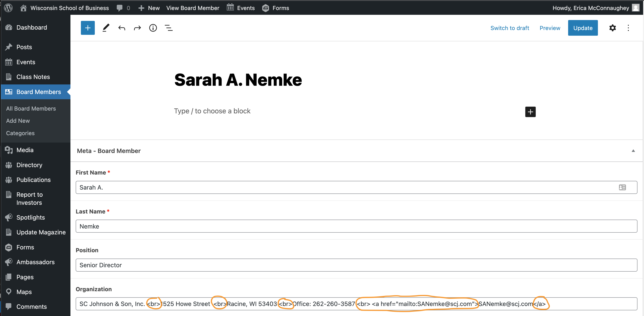The height and width of the screenshot is (316, 644).
Task: Open the Categories submenu link
Action: point(20,133)
